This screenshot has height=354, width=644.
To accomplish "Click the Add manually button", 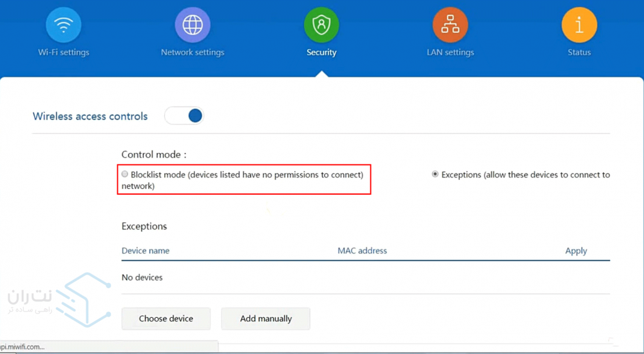I will pyautogui.click(x=266, y=319).
